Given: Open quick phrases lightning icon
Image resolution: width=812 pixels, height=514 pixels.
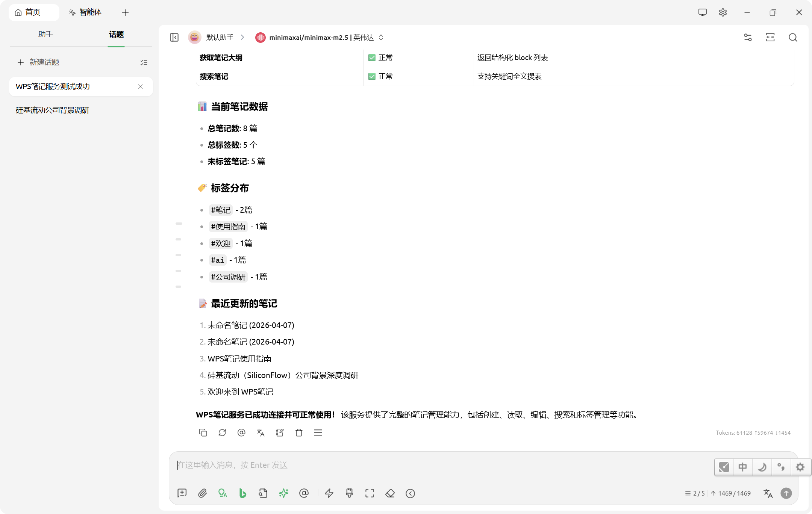Looking at the screenshot, I should coord(329,493).
